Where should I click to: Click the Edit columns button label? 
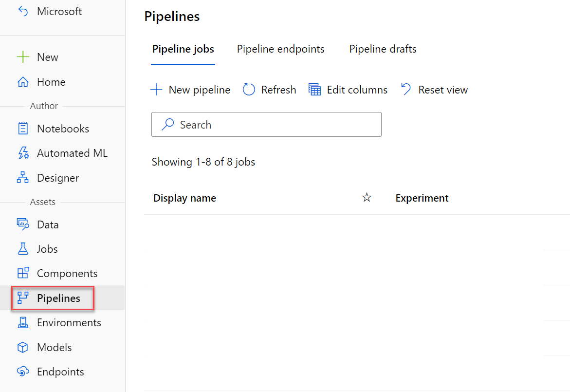click(x=357, y=90)
